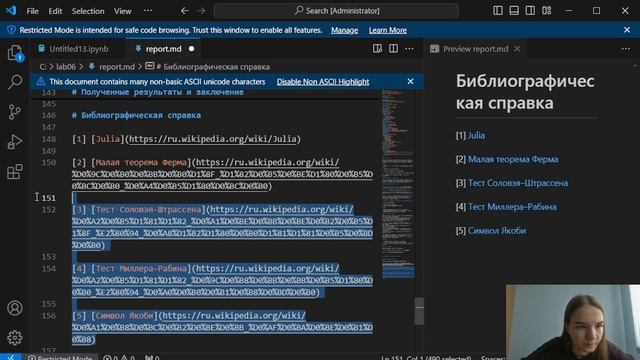Toggle secondary side bar layout icon
The image size is (640, 360).
click(x=530, y=11)
